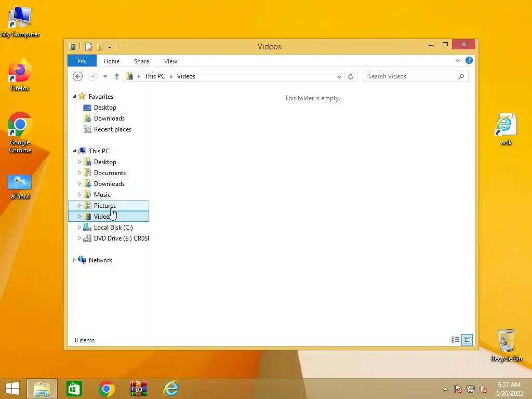Click the Forward navigation arrow
Viewport: 532px width, 399px height.
(92, 76)
